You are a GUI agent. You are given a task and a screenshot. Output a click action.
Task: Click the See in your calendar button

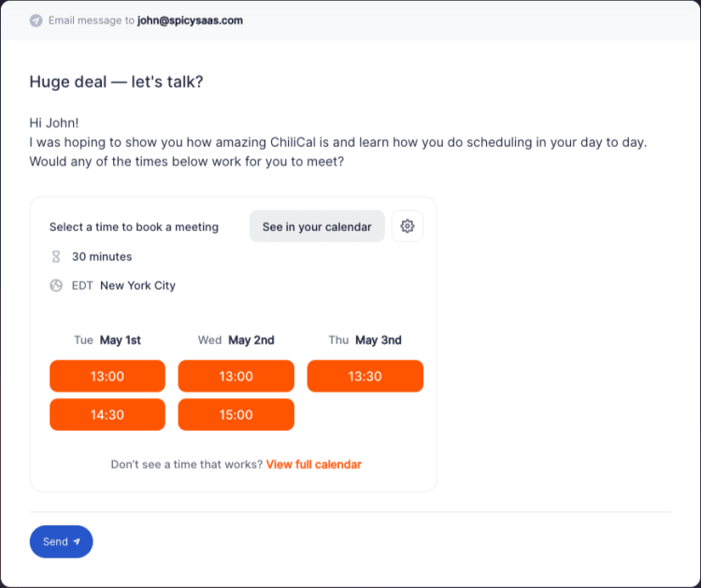click(x=317, y=226)
